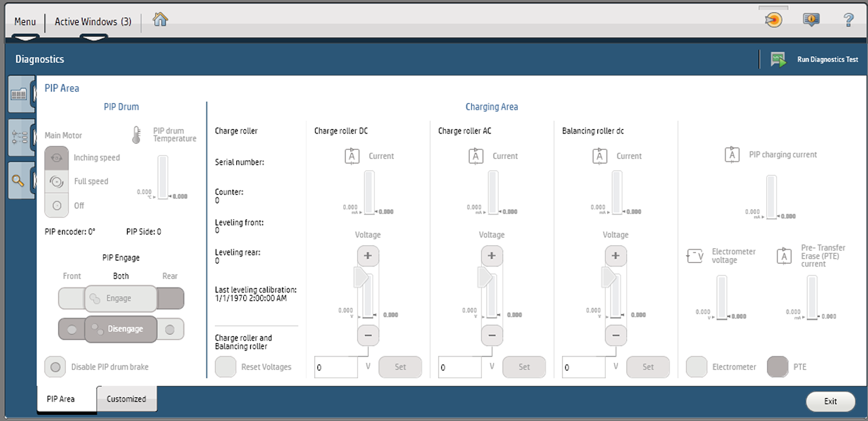Decrease Charge roller DC voltage with minus
This screenshot has width=868, height=421.
coord(368,334)
